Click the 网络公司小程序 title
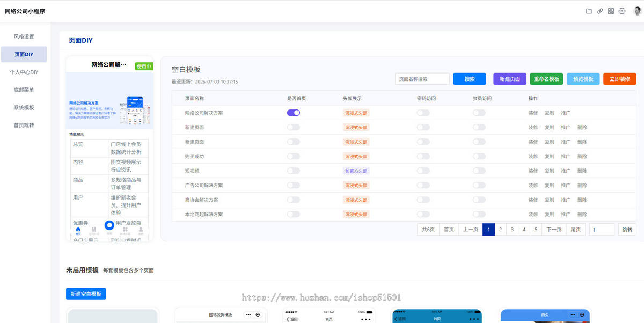Screen dimensions: 644x323 (x=25, y=11)
